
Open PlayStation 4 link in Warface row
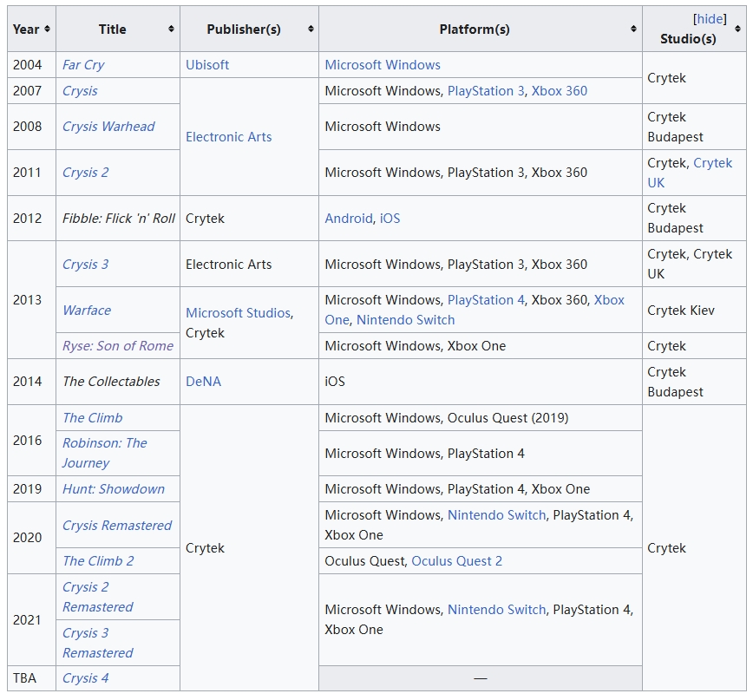[x=486, y=300]
